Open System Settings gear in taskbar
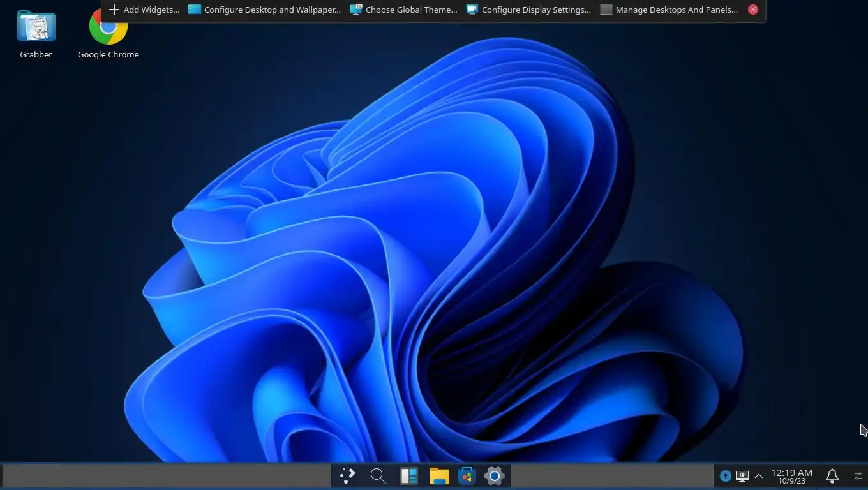Image resolution: width=868 pixels, height=490 pixels. point(495,476)
